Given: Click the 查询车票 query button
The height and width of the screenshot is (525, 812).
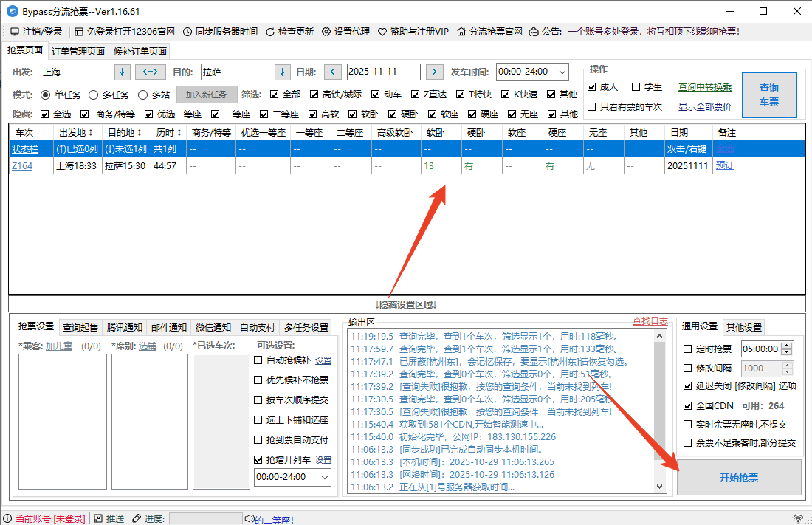Looking at the screenshot, I should click(x=769, y=95).
